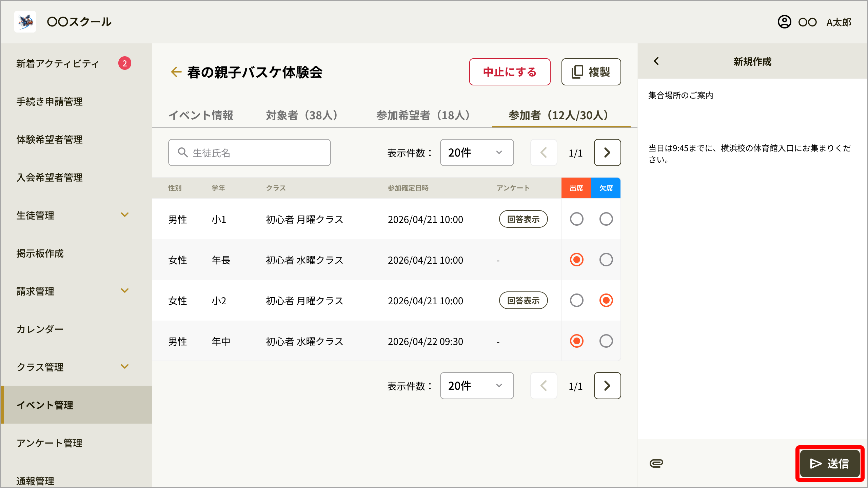Go to next page in bottom pagination

click(x=607, y=386)
